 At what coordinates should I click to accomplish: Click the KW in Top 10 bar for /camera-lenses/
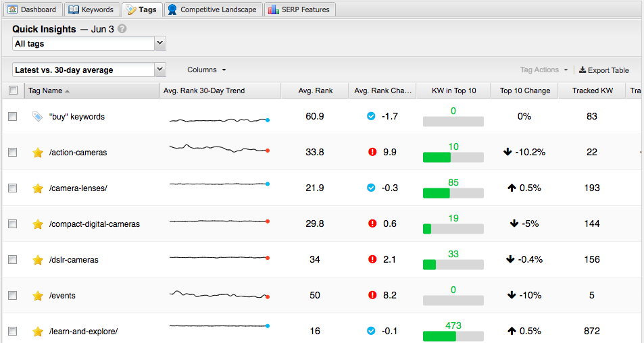coord(453,193)
